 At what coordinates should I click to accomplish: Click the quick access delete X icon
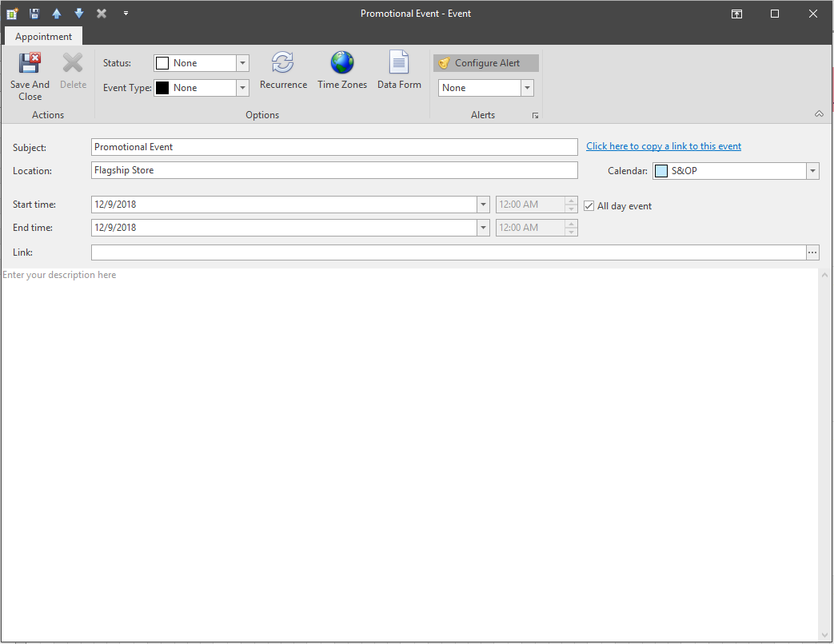(x=102, y=14)
